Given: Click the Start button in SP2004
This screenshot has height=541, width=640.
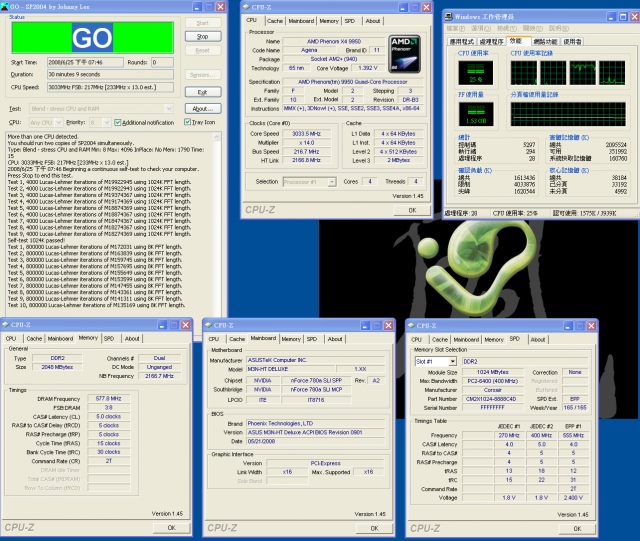Looking at the screenshot, I should (x=203, y=23).
